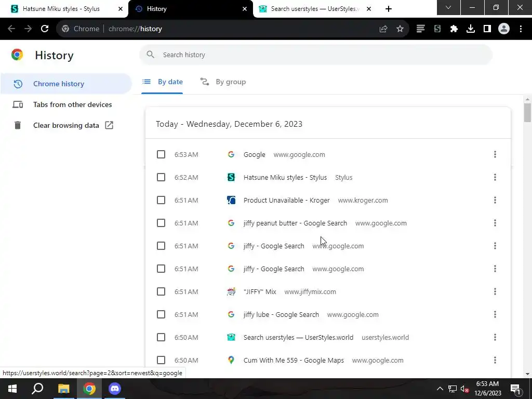
Task: Click the Chrome logo beside History title
Action: pos(17,55)
